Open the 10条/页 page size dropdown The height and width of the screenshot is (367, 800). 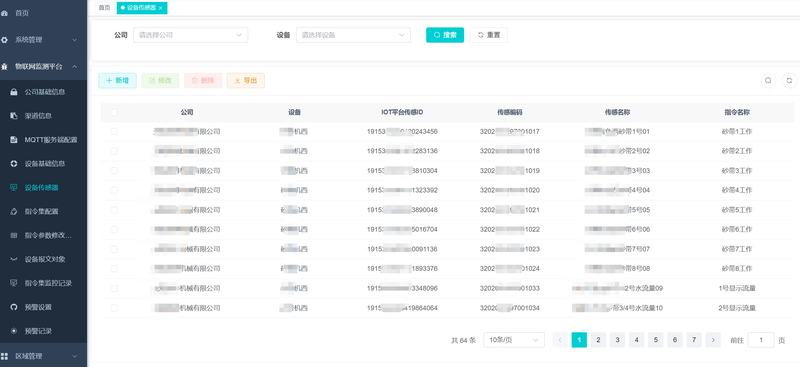click(x=514, y=340)
